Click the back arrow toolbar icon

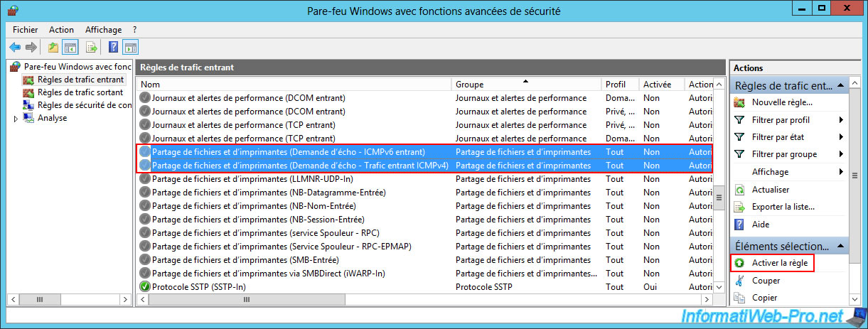click(x=15, y=48)
